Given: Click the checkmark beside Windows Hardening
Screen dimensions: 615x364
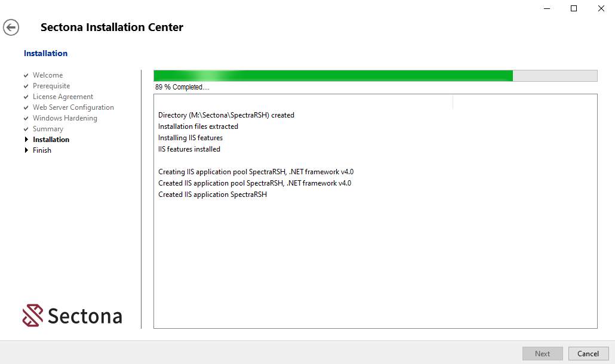Looking at the screenshot, I should [x=26, y=119].
